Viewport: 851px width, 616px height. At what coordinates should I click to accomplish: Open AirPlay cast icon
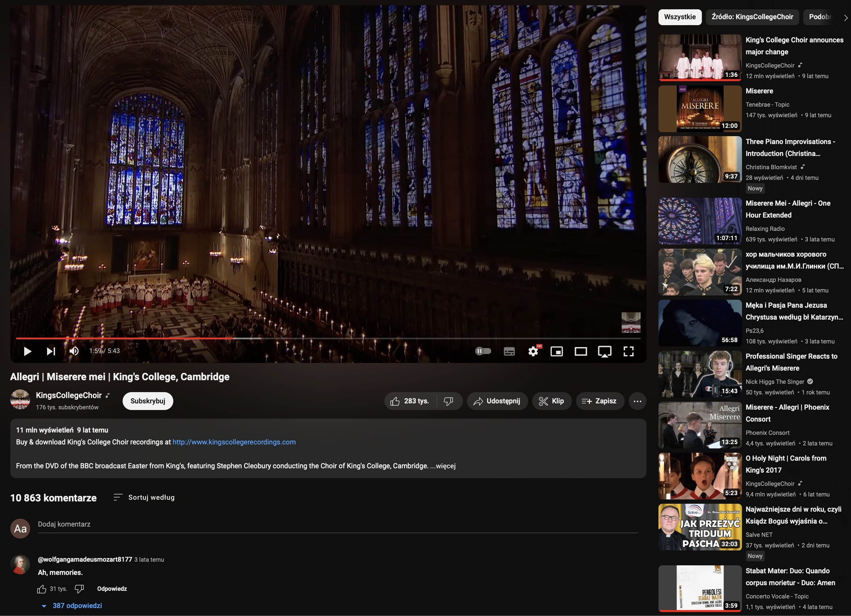[x=604, y=351]
